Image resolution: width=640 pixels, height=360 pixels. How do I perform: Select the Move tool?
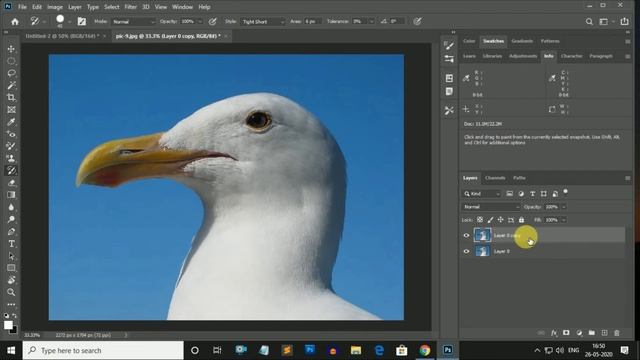pyautogui.click(x=11, y=49)
